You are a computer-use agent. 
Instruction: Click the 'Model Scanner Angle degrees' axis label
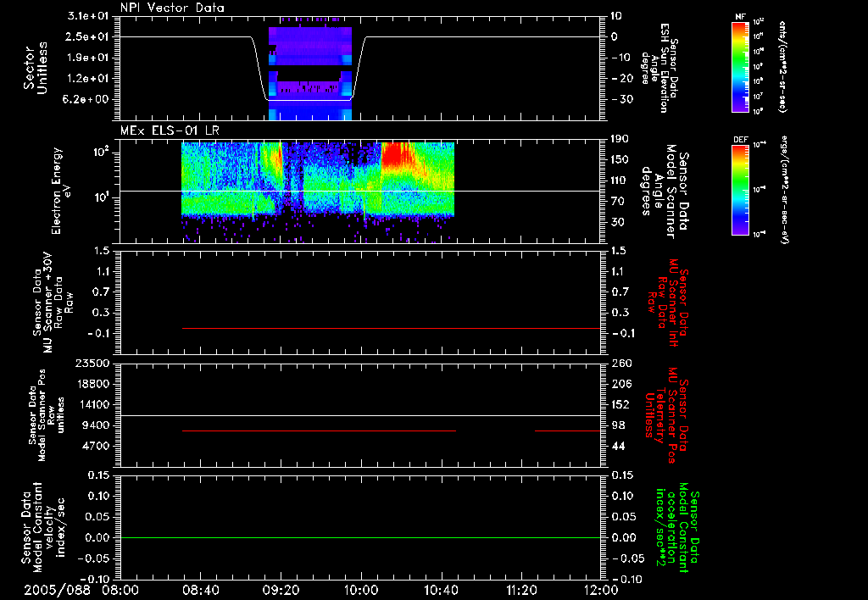coord(665,192)
